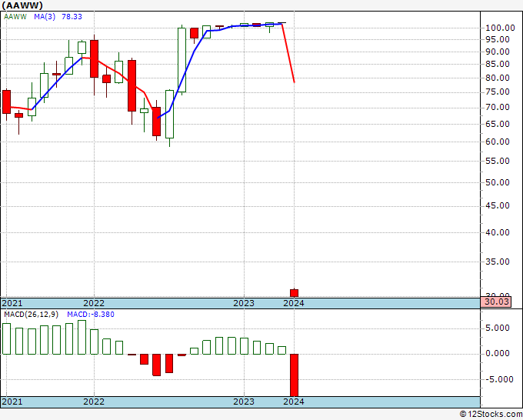This screenshot has width=523, height=420.
Task: Click the AAWW legend label
Action: (x=15, y=17)
